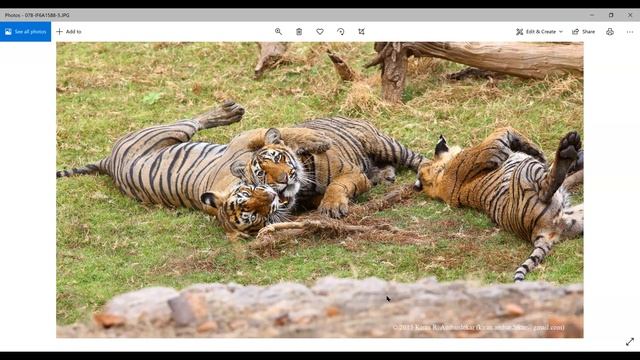Image resolution: width=640 pixels, height=360 pixels.
Task: Delete the photo using the trash icon
Action: [x=299, y=31]
